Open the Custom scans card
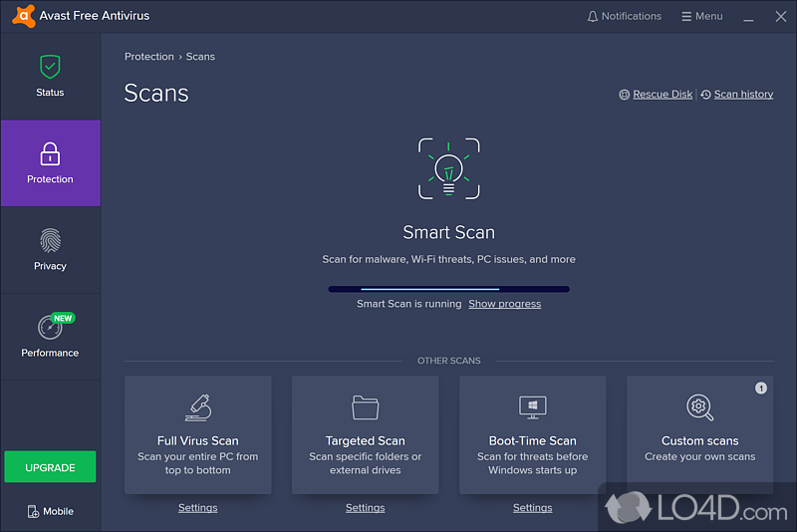Viewport: 797px width, 532px height. pyautogui.click(x=700, y=435)
